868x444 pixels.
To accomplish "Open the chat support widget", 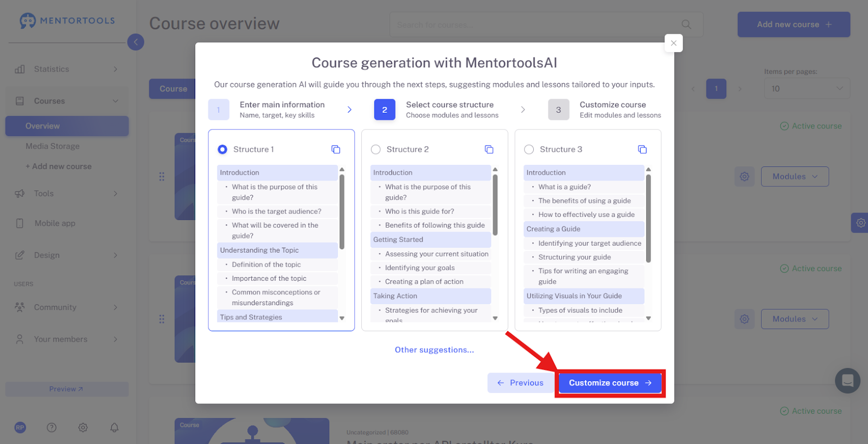I will click(x=848, y=381).
